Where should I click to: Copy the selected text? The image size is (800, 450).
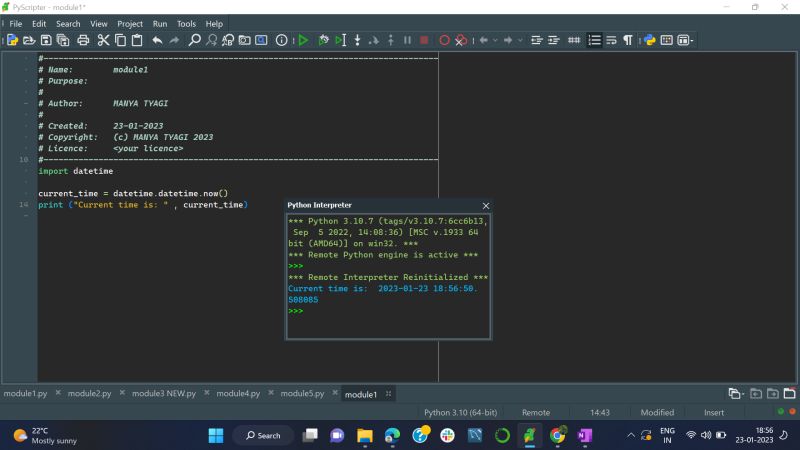click(x=120, y=40)
